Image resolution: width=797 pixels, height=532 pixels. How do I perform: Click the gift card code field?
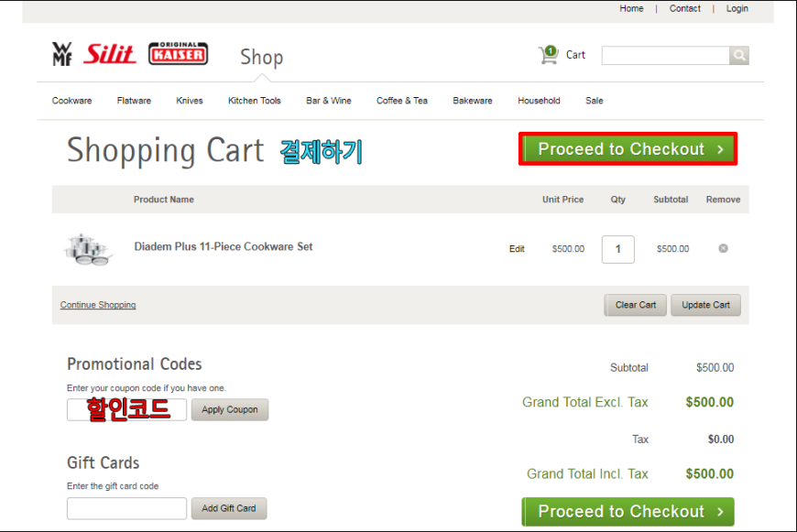pyautogui.click(x=126, y=508)
